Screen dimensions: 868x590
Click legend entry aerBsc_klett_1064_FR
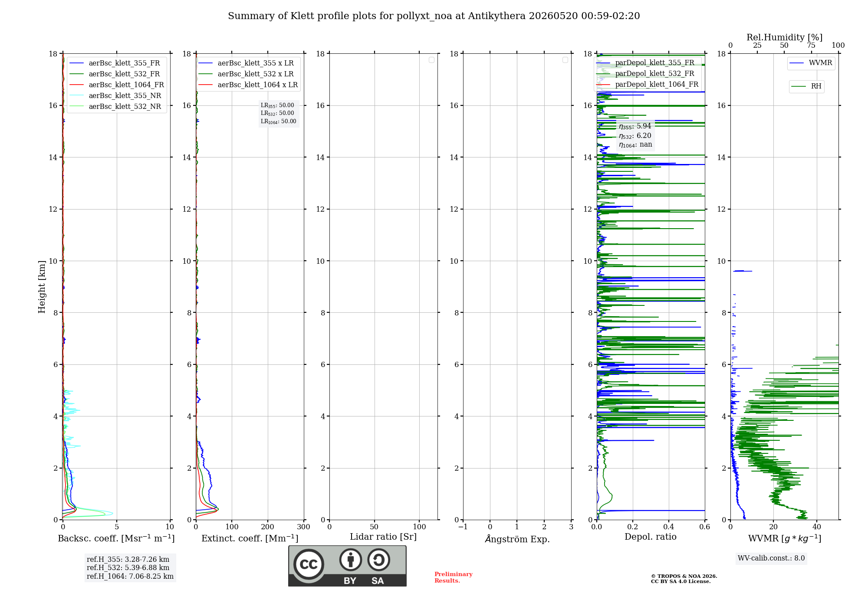(x=117, y=85)
